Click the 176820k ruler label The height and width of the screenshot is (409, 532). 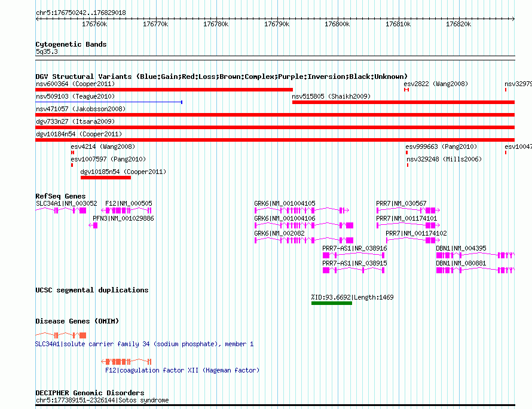click(458, 25)
